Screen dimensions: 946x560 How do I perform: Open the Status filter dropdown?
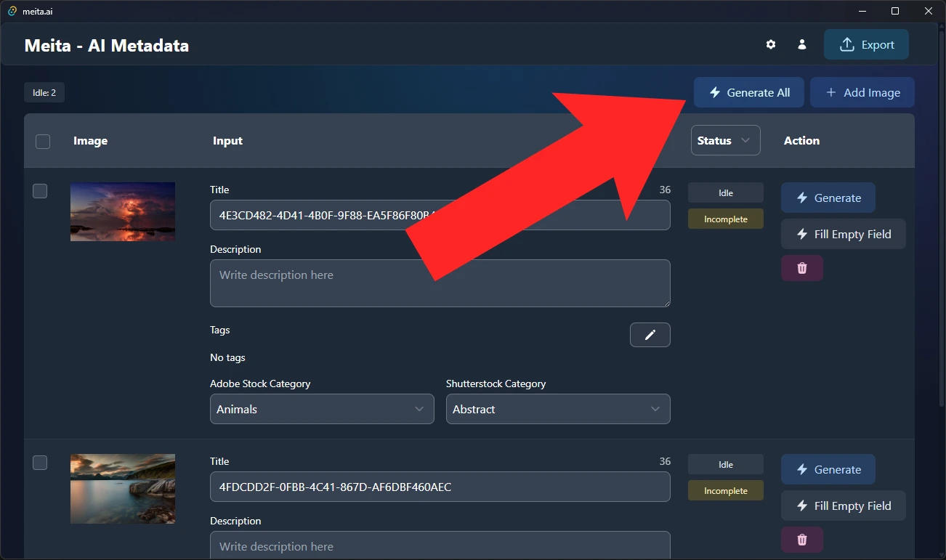tap(724, 140)
